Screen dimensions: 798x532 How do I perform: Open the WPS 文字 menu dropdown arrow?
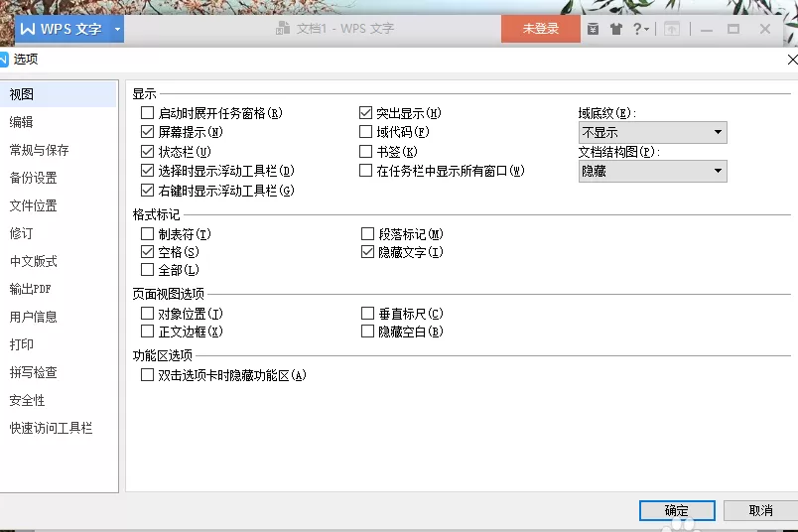pos(117,29)
